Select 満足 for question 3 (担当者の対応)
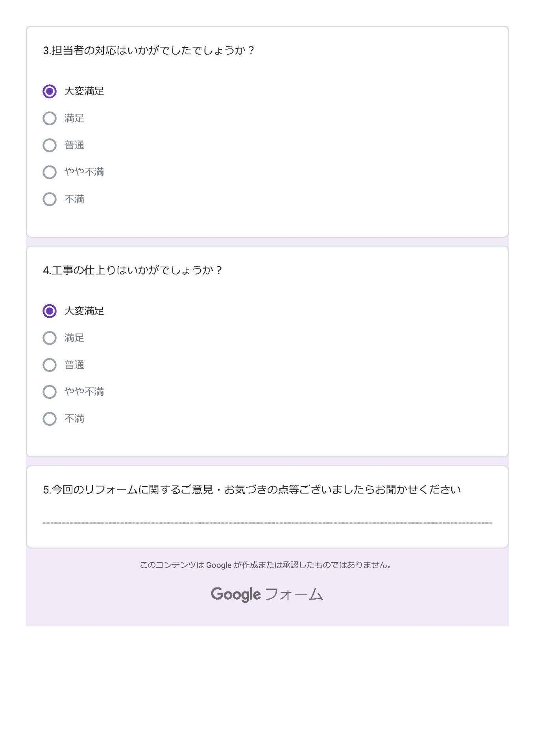 click(49, 118)
